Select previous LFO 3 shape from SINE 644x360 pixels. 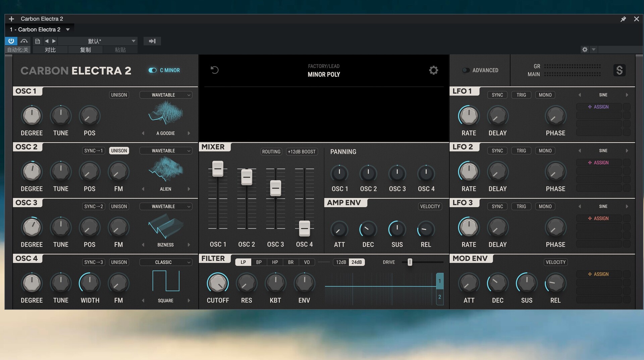[580, 206]
